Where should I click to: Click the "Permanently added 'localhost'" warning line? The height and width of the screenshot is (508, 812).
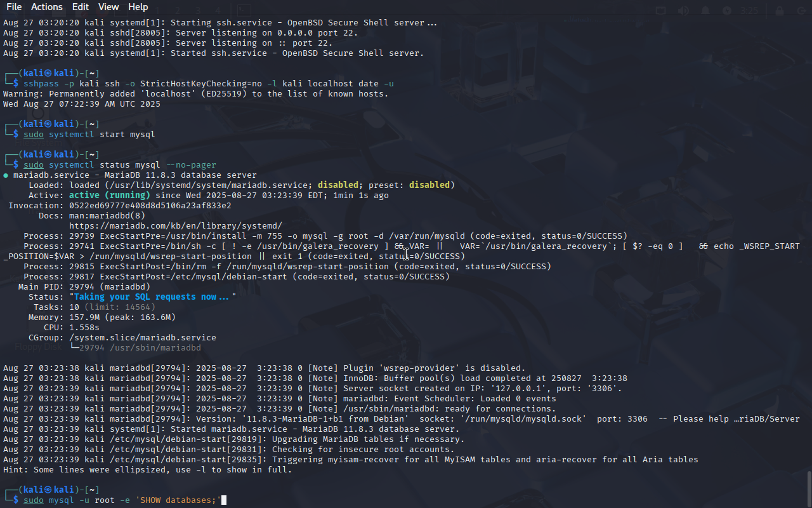pyautogui.click(x=196, y=94)
